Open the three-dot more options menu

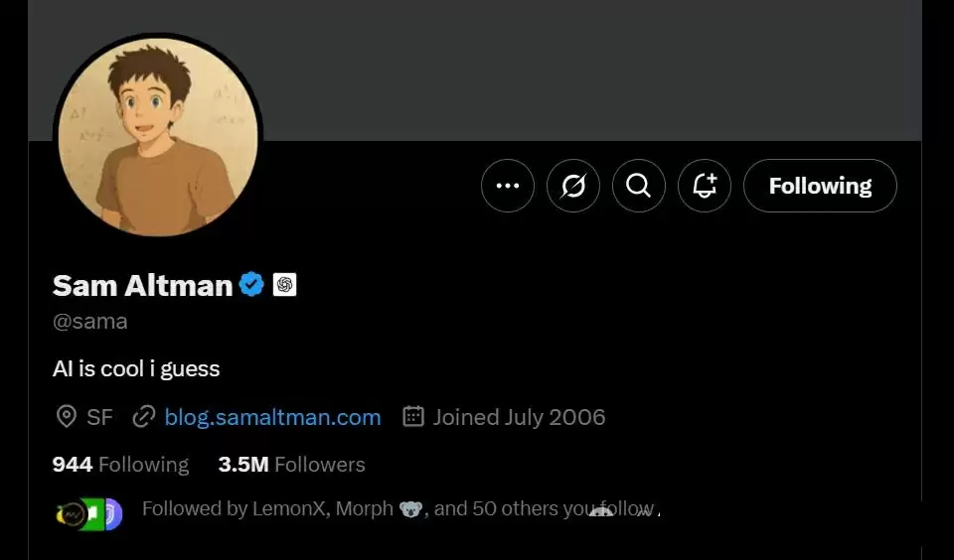point(508,186)
